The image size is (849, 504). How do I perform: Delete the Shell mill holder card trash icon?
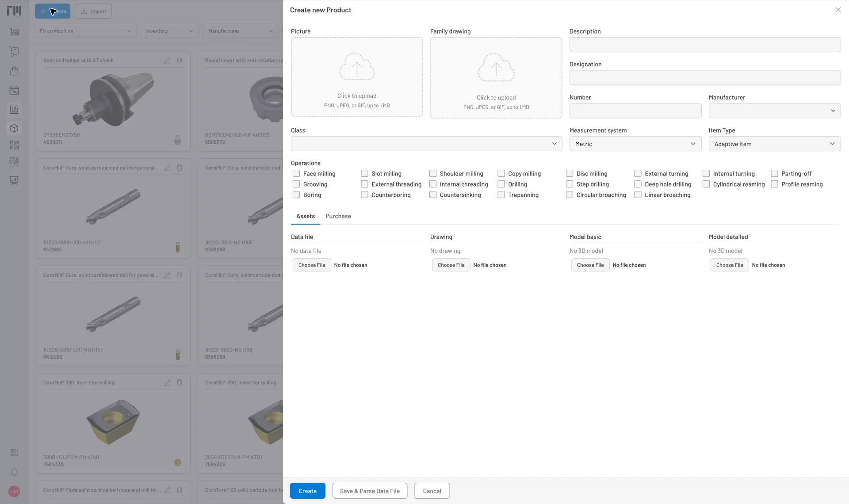[180, 60]
